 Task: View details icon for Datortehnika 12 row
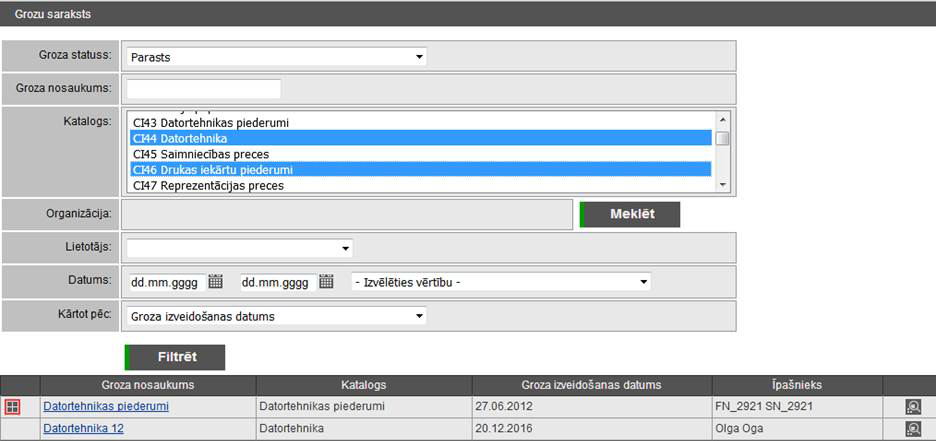[912, 429]
